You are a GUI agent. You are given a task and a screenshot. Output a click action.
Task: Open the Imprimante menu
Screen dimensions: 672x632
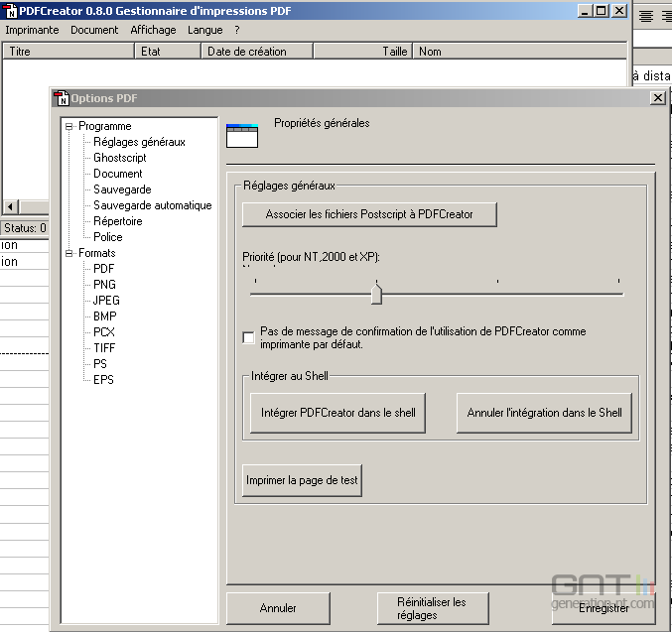[32, 30]
